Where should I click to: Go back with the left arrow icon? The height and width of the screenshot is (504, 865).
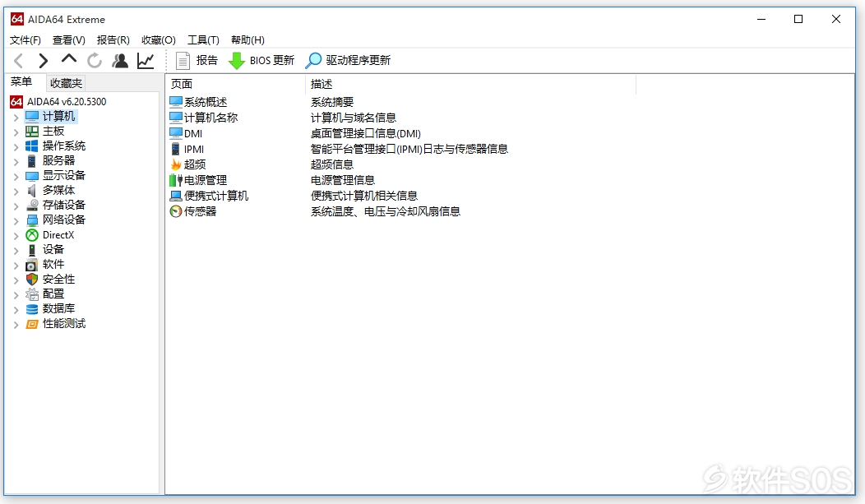(18, 61)
